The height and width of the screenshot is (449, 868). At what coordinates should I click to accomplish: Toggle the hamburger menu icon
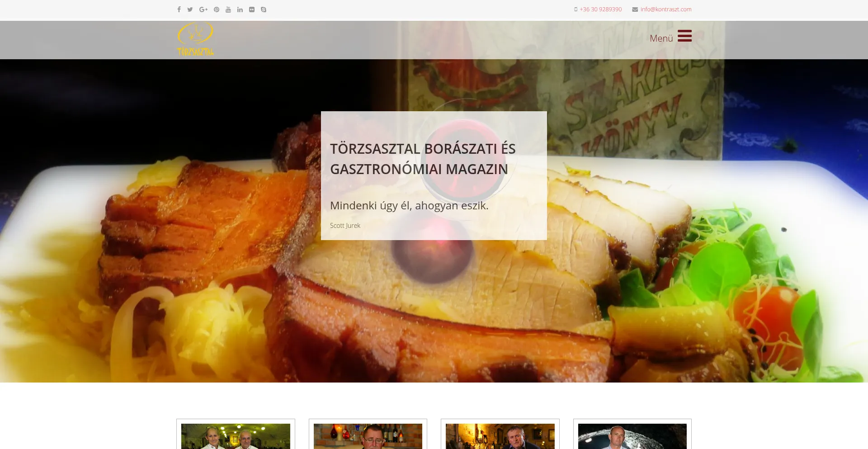[684, 36]
